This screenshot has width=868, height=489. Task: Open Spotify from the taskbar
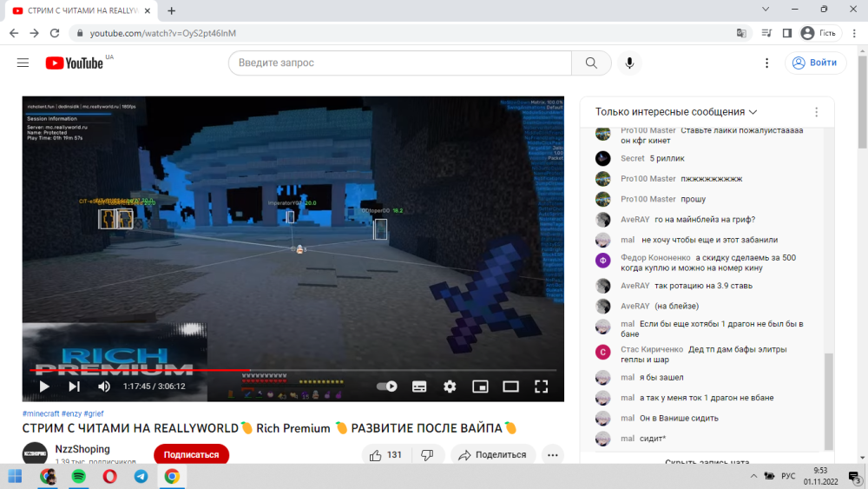79,476
